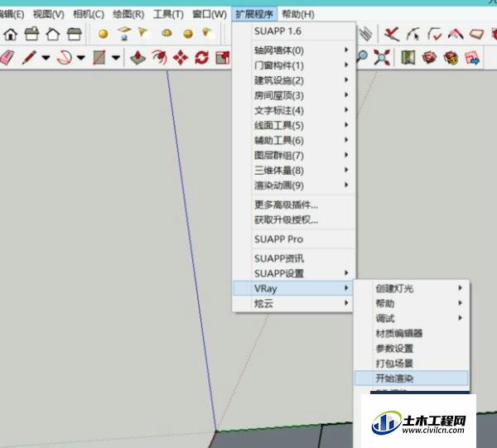Viewport: 497px width, 448px height.
Task: Click the red-black roof shaped icon
Action: [456, 34]
